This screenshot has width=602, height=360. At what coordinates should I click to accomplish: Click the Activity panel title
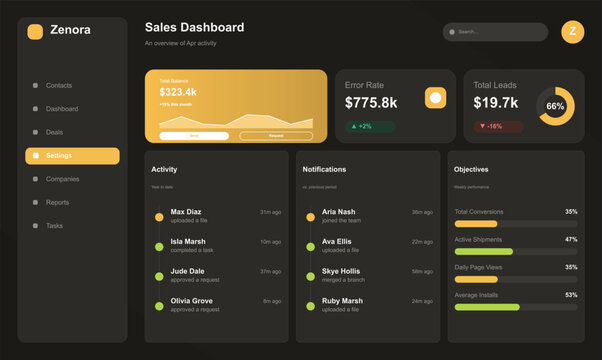(164, 169)
